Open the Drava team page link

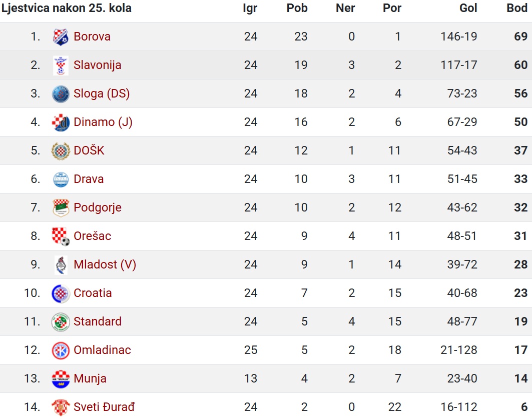pos(89,178)
